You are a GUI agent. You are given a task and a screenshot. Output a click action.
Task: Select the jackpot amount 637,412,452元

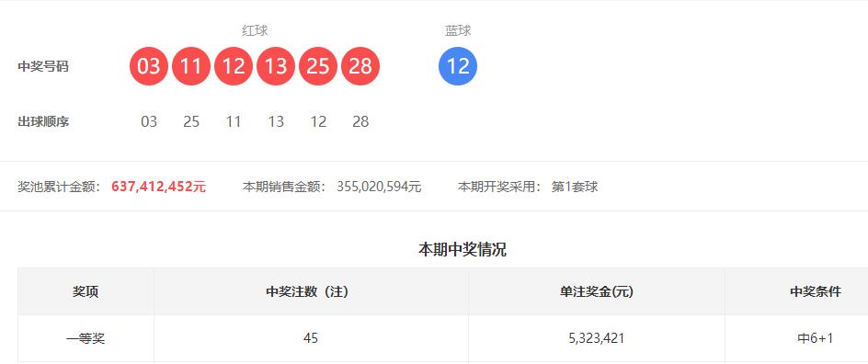point(158,187)
